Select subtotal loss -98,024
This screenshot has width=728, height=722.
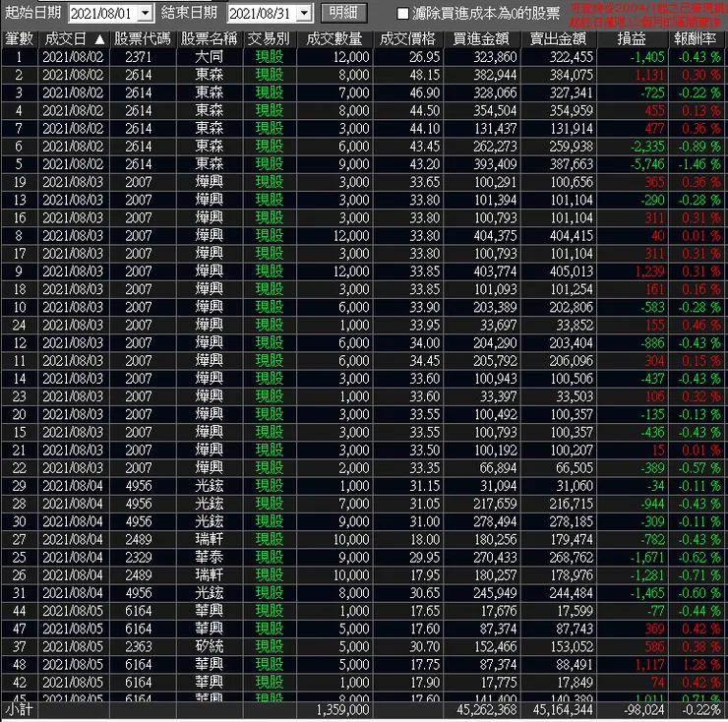tap(643, 710)
